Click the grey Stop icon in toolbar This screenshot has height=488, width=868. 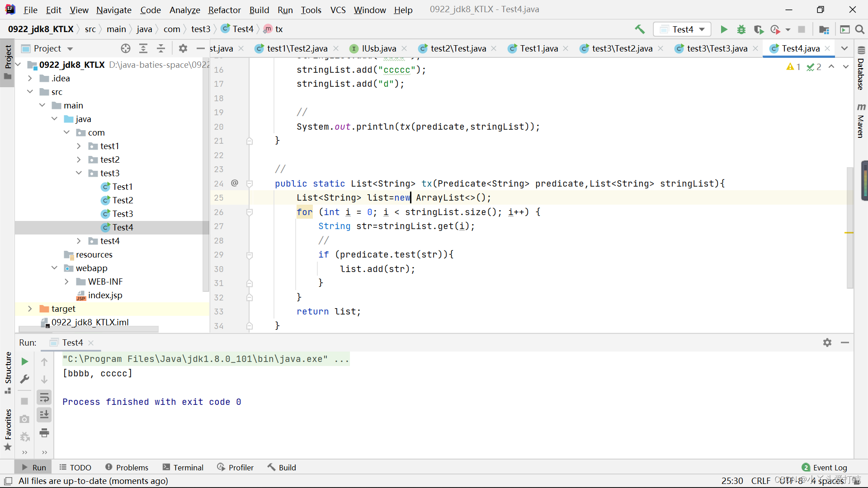(x=802, y=29)
